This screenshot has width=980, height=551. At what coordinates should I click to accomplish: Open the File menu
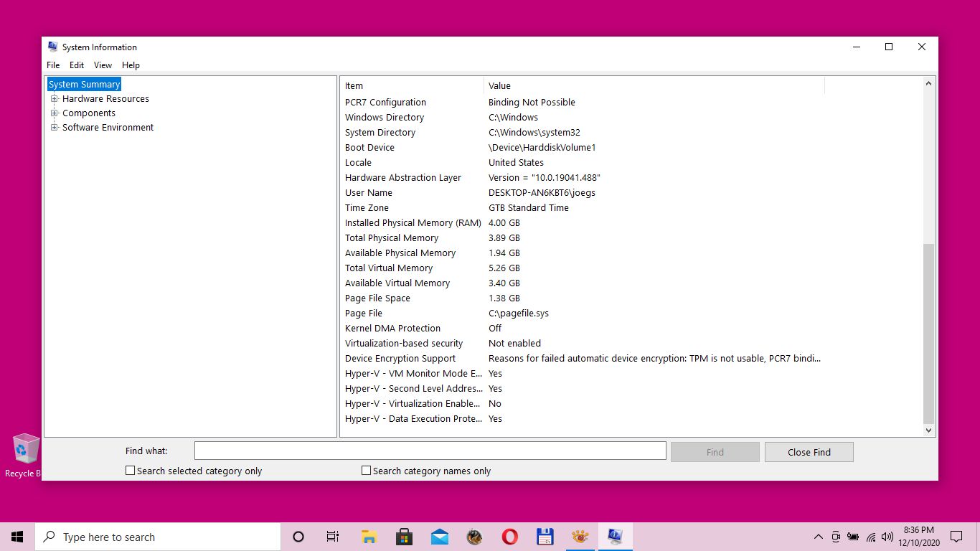[53, 65]
